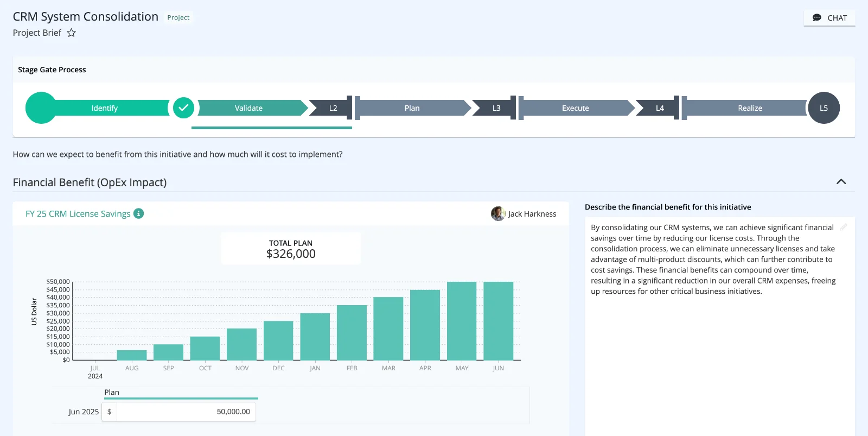Select the L4 gate marker
Viewport: 868px width, 436px height.
(x=659, y=108)
